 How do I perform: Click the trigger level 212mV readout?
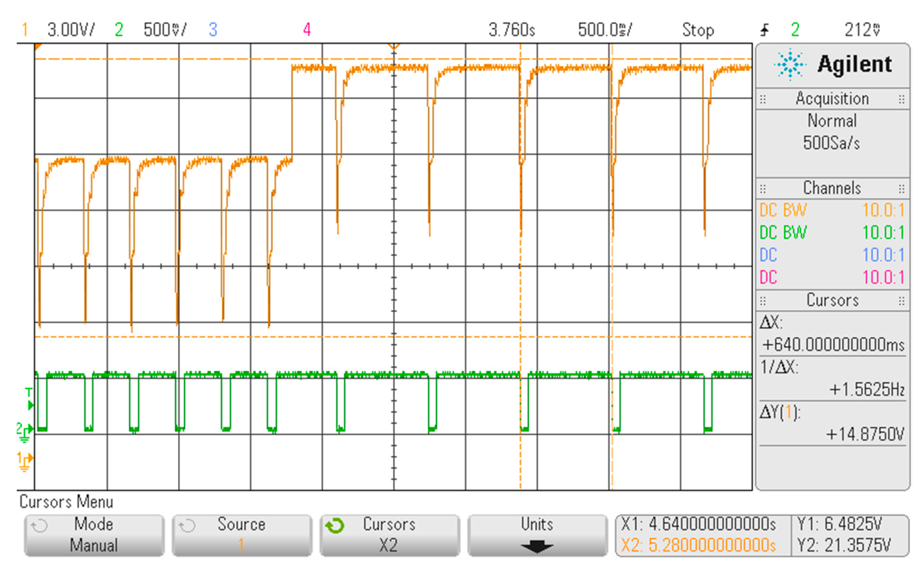coord(862,30)
